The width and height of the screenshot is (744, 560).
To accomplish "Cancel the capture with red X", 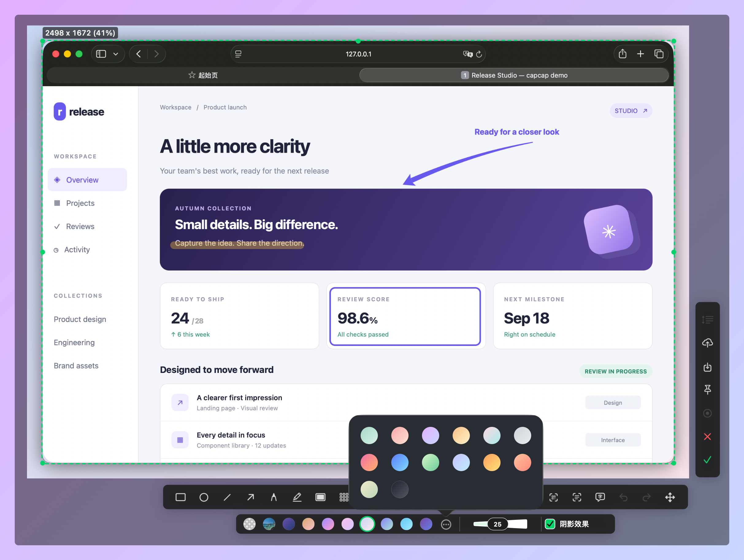I will click(x=707, y=437).
